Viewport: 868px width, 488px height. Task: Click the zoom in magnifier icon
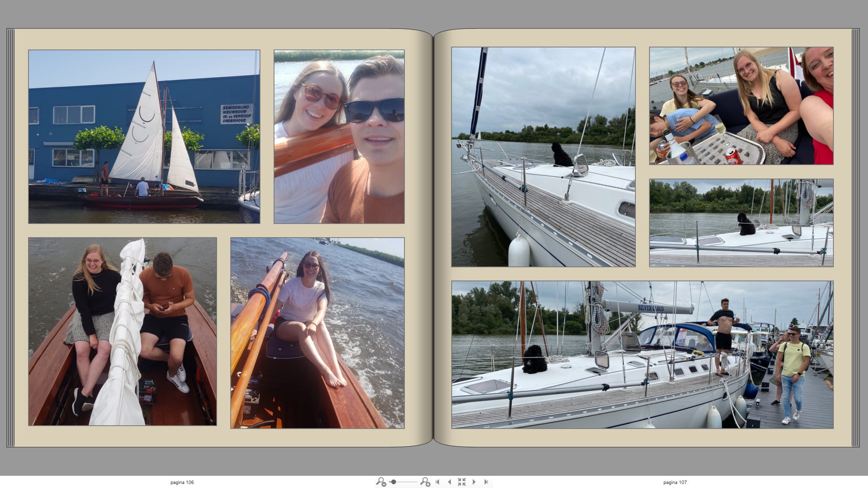click(x=425, y=482)
